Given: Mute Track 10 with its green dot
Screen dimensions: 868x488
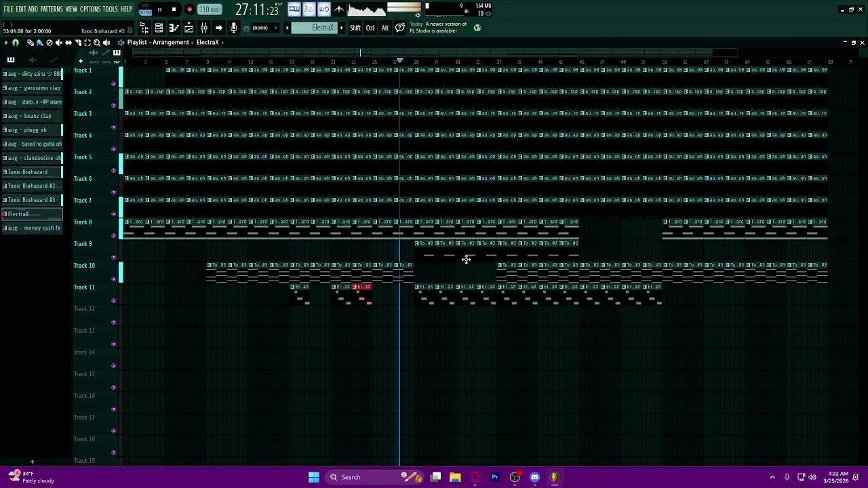Looking at the screenshot, I should point(113,279).
